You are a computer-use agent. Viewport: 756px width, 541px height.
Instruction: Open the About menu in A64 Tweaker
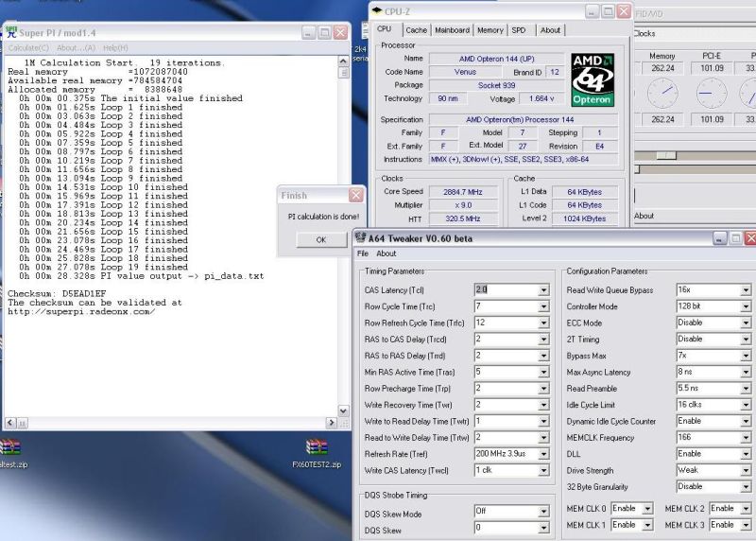387,253
